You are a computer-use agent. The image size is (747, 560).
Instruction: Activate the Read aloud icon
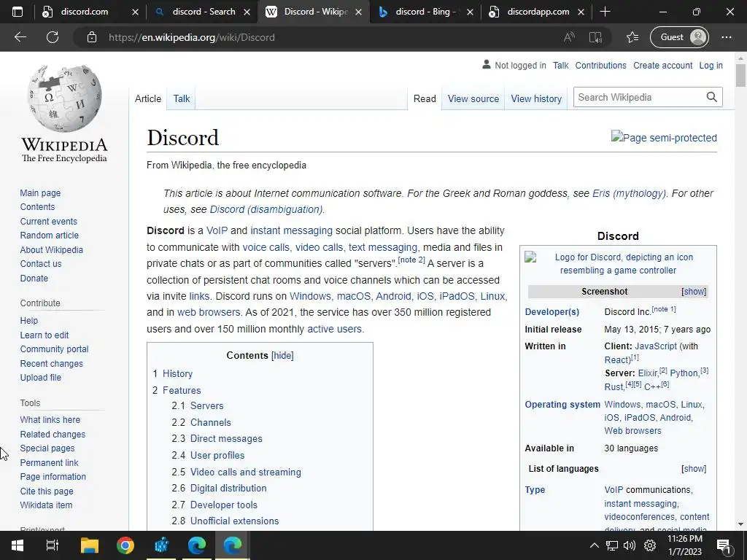pyautogui.click(x=569, y=37)
